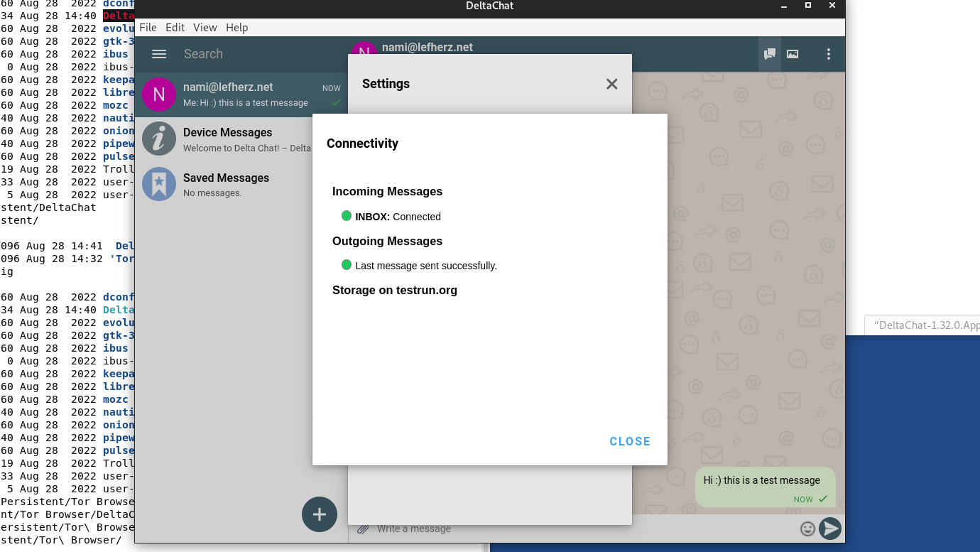Screen dimensions: 980x552
Task: Click the DeltaChat-1.32.0 notification popup
Action: tap(922, 325)
